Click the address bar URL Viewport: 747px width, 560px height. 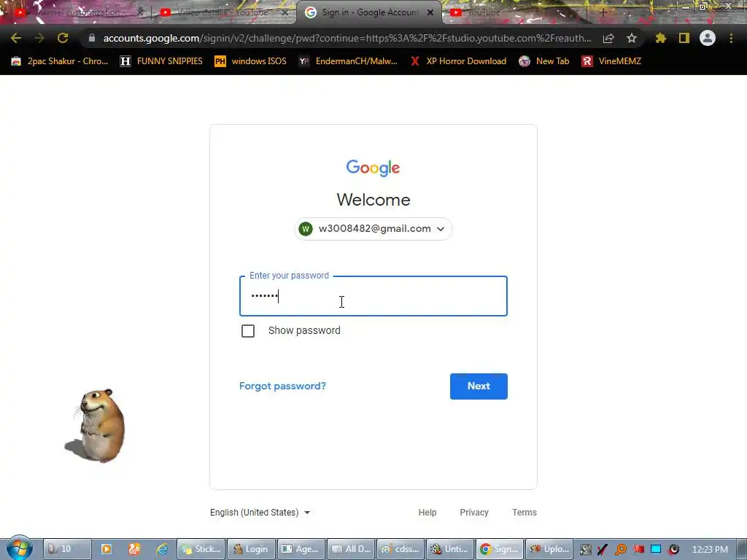[347, 38]
